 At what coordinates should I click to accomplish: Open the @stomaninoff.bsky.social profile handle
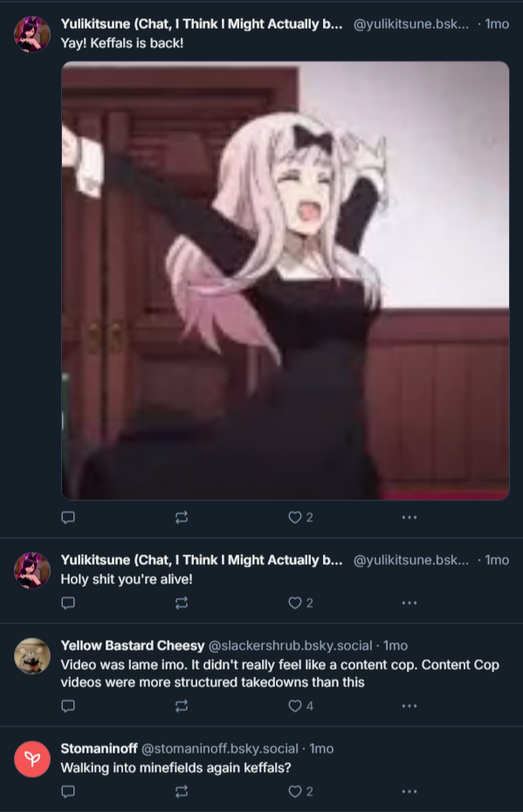pyautogui.click(x=219, y=749)
